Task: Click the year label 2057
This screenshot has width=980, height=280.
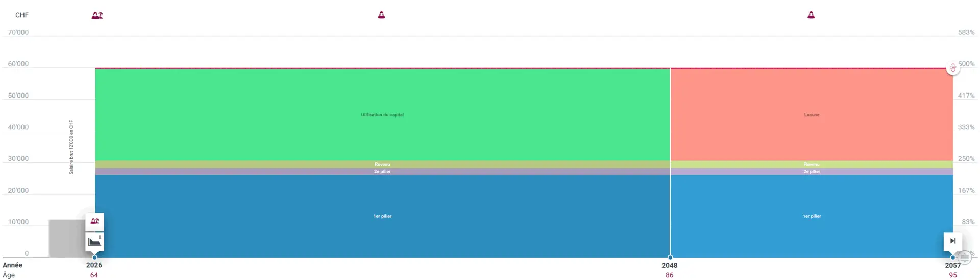Action: pos(953,265)
